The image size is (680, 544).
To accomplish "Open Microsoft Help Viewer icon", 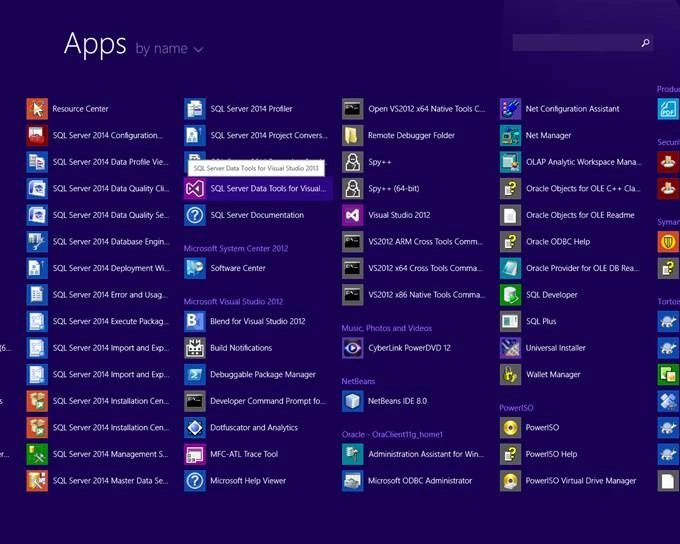I will [x=195, y=480].
